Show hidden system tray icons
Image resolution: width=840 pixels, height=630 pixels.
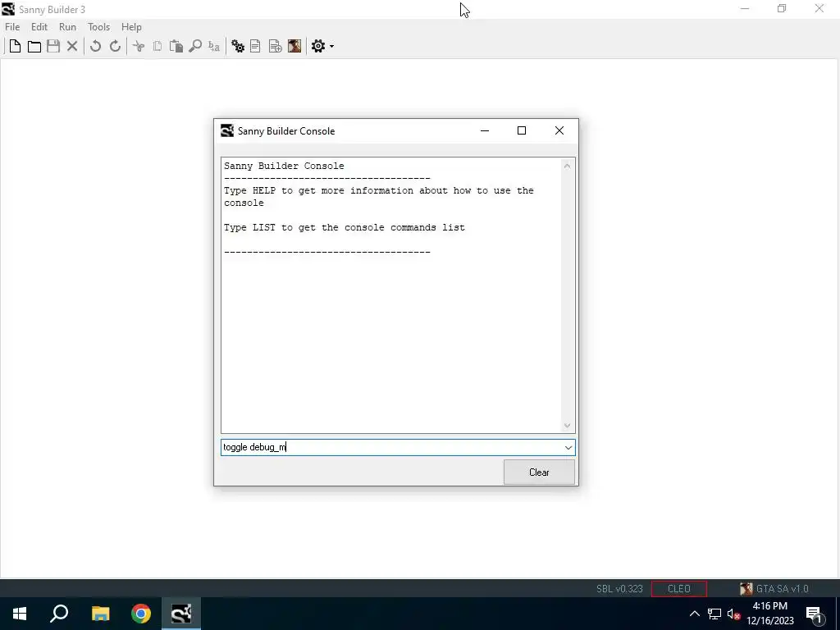694,614
